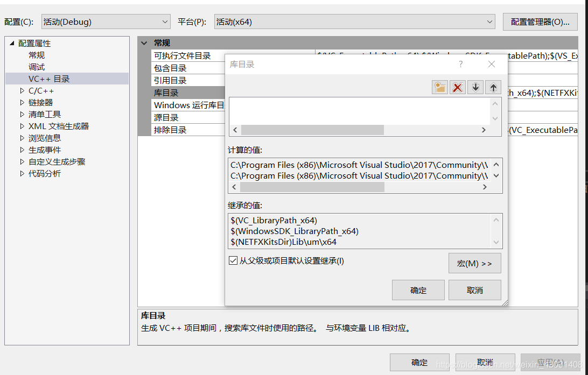Click 取消 at the bottom of property pages
This screenshot has height=375, width=588.
pos(485,362)
